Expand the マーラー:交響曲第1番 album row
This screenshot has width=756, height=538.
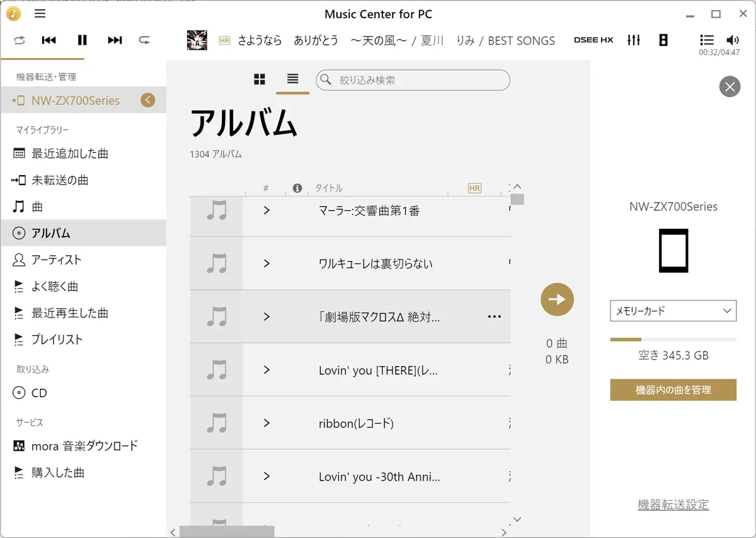(x=266, y=210)
